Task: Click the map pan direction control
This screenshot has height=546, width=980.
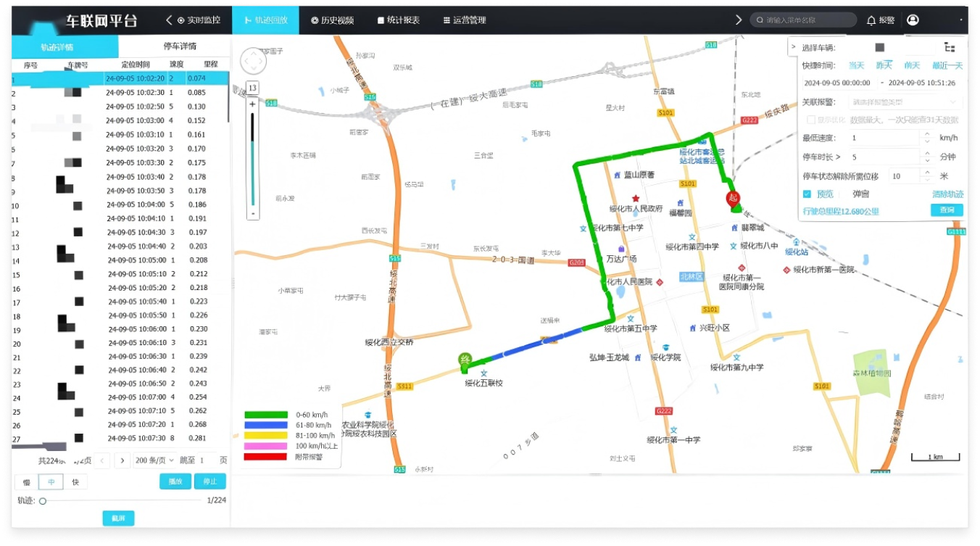Action: [253, 62]
